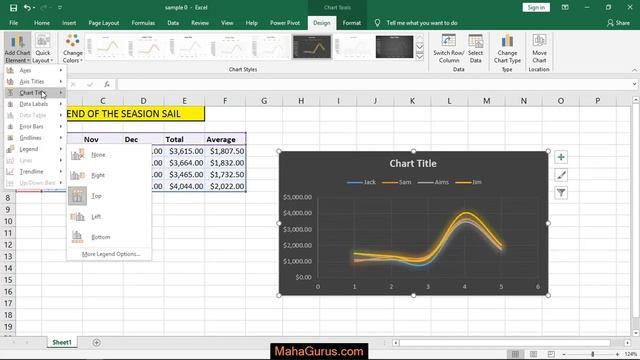Click the zoom in plus button
This screenshot has height=360, width=640.
[x=617, y=354]
